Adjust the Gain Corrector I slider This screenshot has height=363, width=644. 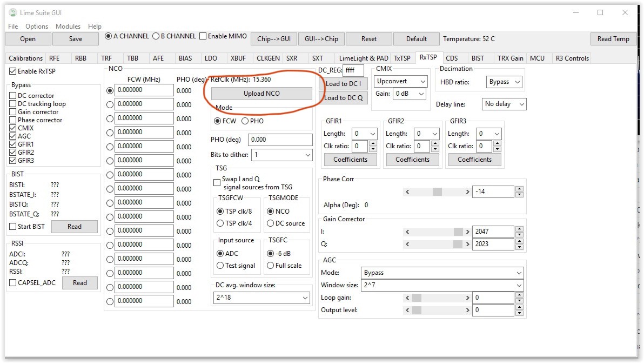[x=438, y=232]
